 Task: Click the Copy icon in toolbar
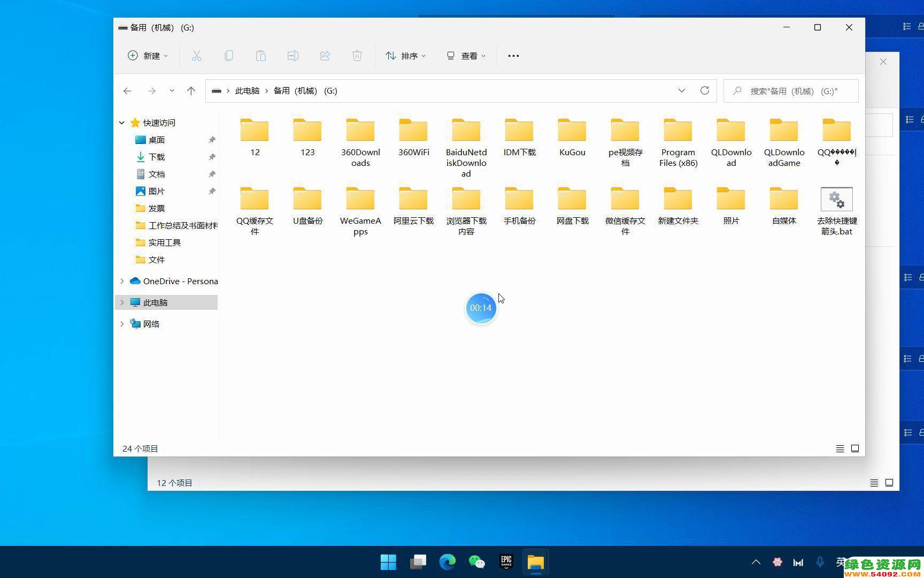point(229,56)
